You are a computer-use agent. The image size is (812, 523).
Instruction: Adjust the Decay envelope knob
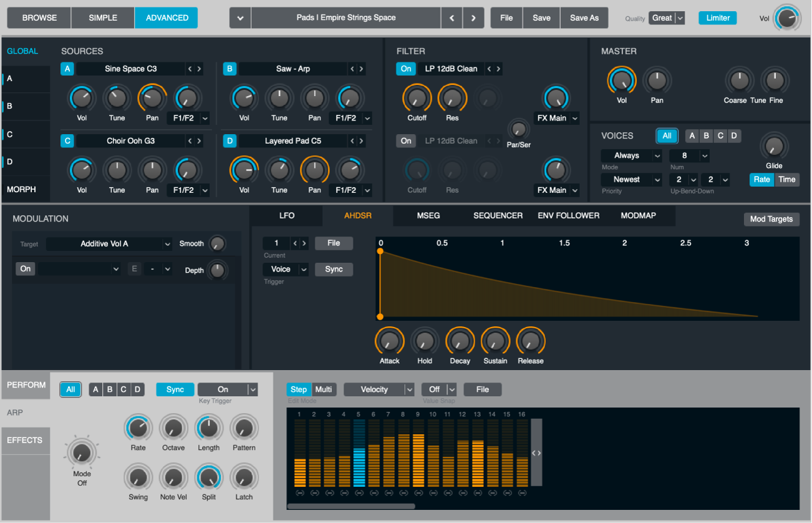tap(460, 342)
